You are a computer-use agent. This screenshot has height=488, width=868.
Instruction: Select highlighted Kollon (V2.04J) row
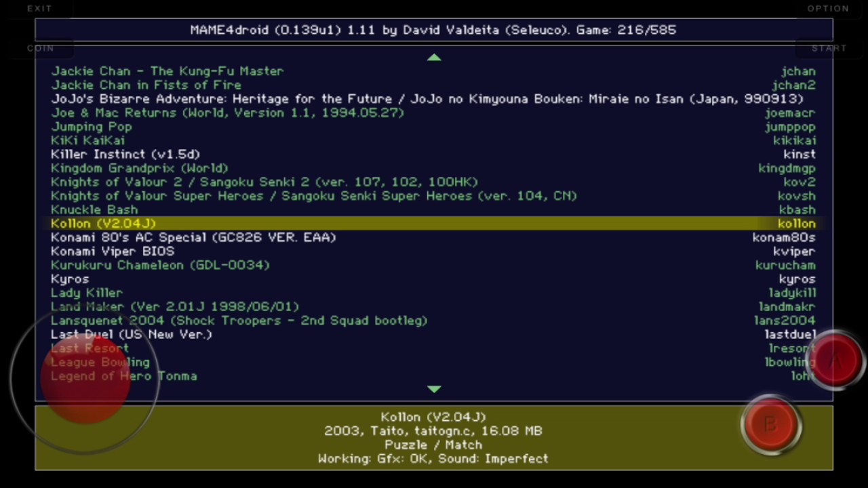tap(434, 224)
